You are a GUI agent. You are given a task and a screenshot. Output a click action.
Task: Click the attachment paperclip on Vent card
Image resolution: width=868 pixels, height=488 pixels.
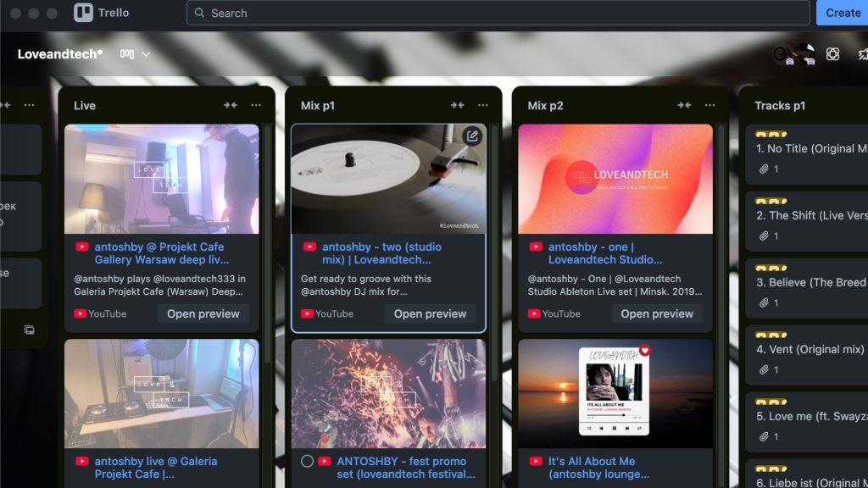coord(765,370)
